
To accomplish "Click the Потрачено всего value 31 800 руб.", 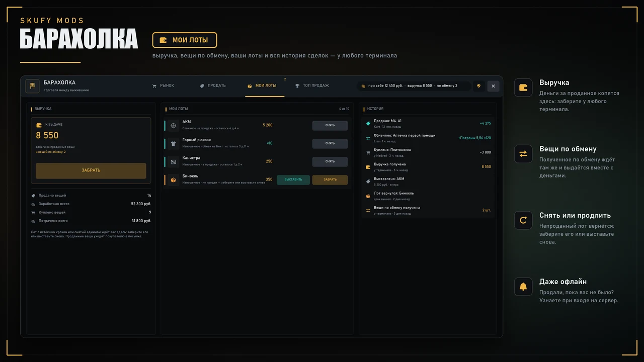I will tap(141, 221).
